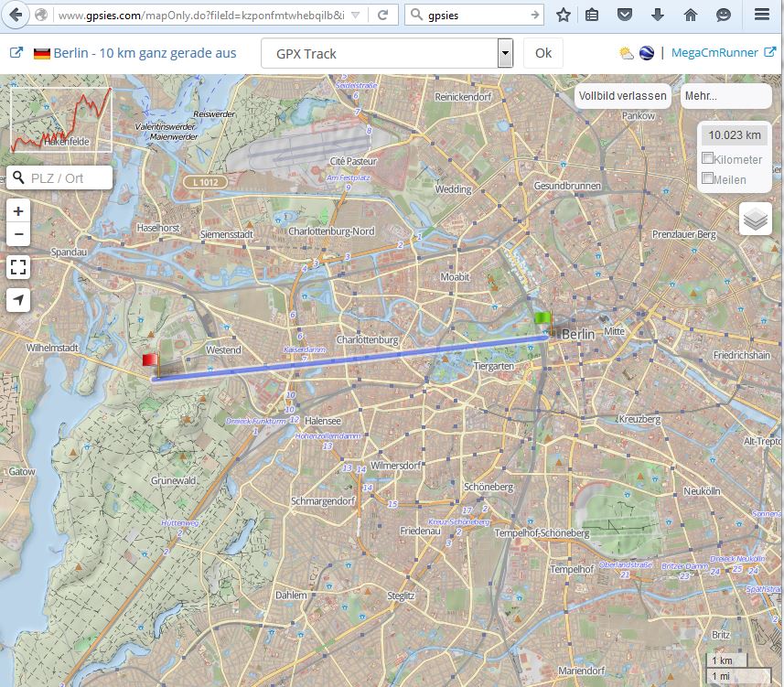784x687 pixels.
Task: Click Vollbild verlassen button
Action: (x=622, y=96)
